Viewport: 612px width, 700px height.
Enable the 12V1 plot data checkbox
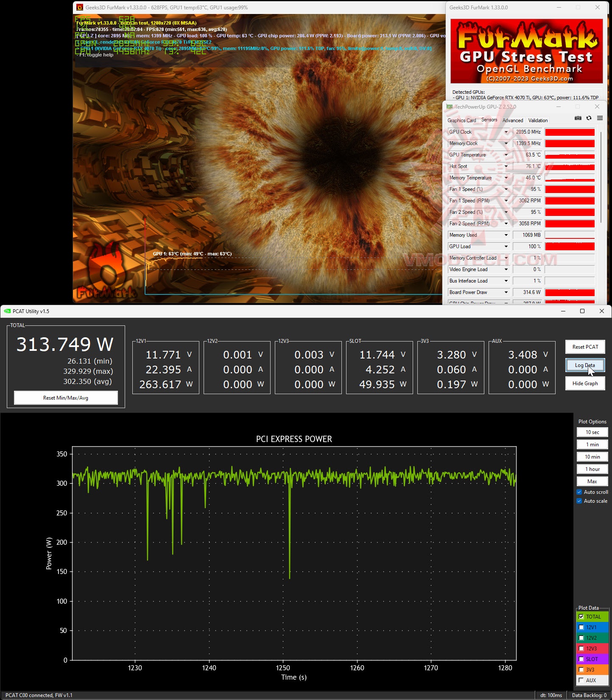coord(581,627)
